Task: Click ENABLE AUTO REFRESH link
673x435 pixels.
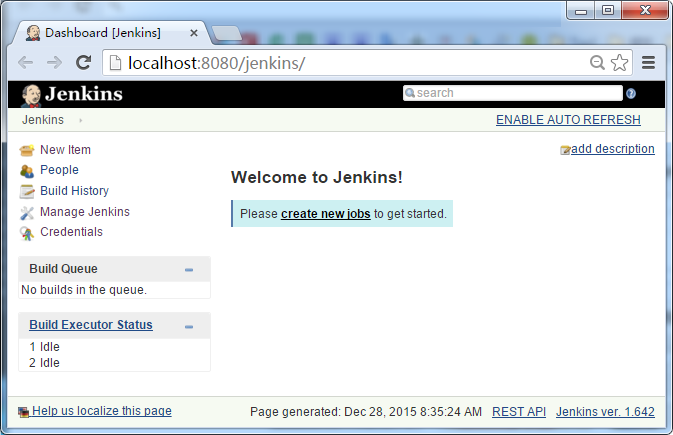Action: coord(568,120)
